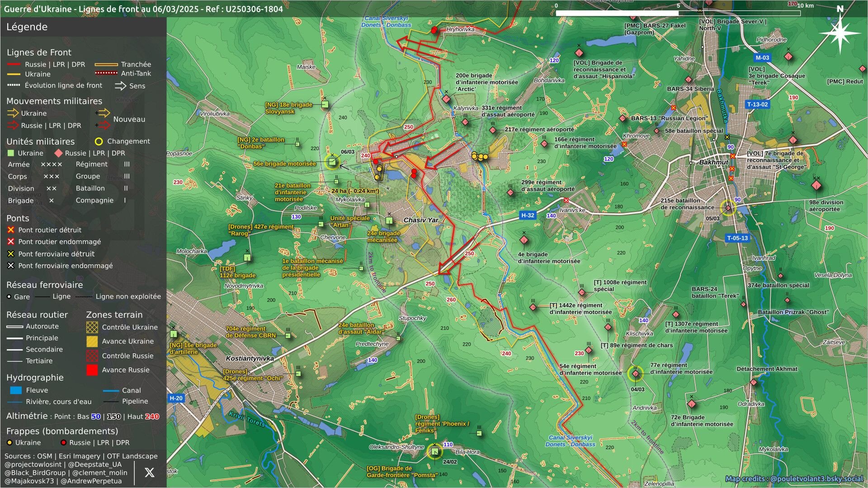Click the Avance Ukraine yellow swatch
868x488 pixels.
tap(92, 342)
